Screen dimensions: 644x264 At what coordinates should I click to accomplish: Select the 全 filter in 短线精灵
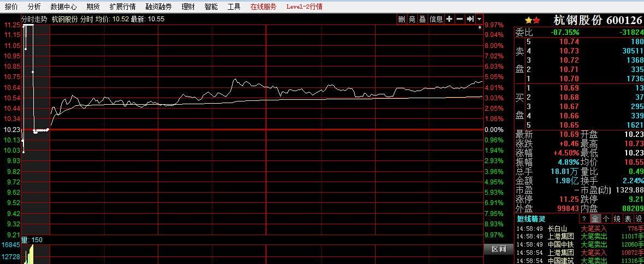tap(595, 219)
